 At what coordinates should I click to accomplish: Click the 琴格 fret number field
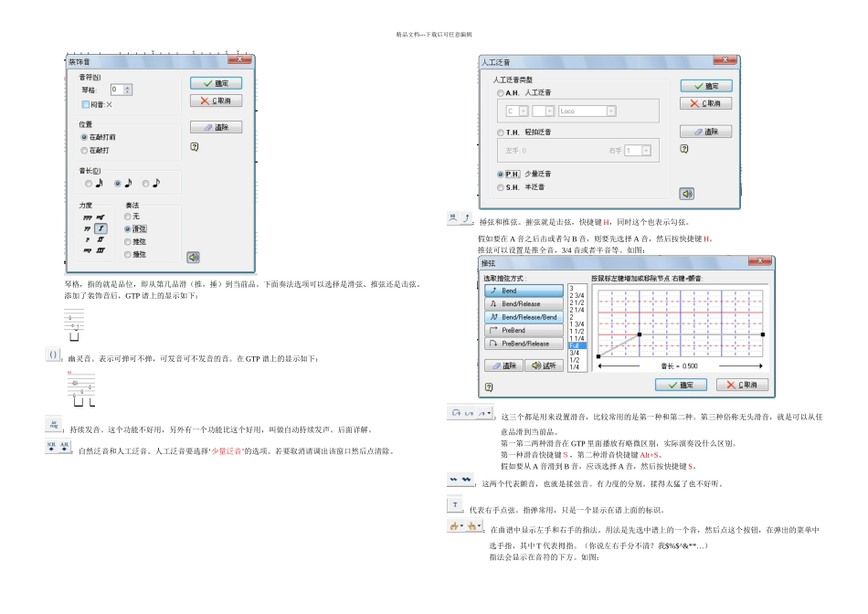(117, 90)
